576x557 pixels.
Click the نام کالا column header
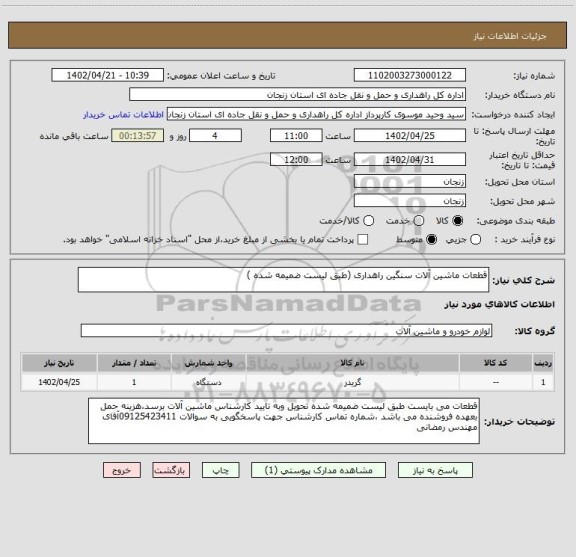pyautogui.click(x=352, y=363)
